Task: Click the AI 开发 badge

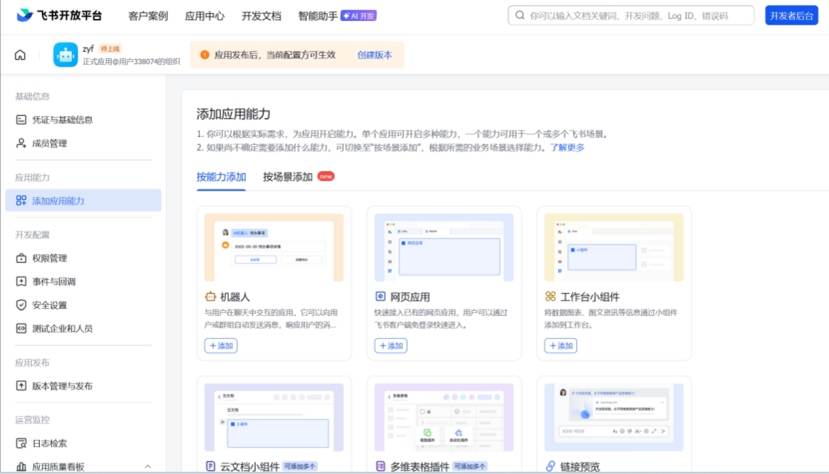Action: point(358,16)
